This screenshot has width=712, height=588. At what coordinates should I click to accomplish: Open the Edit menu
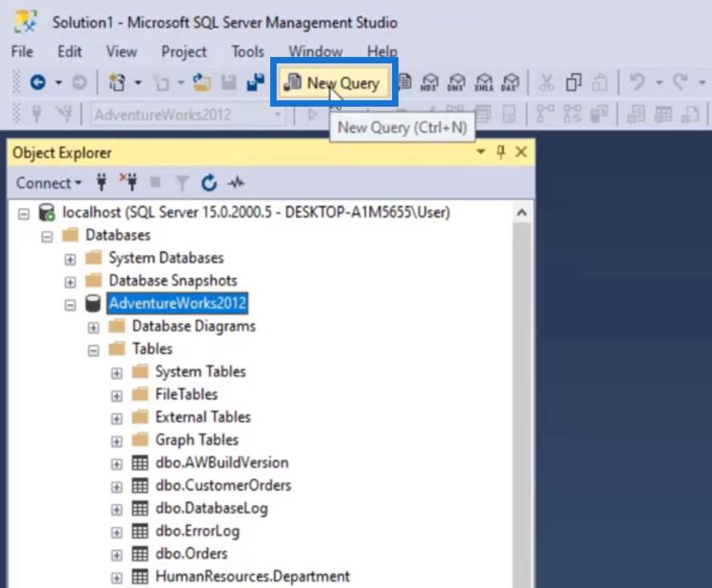click(70, 51)
